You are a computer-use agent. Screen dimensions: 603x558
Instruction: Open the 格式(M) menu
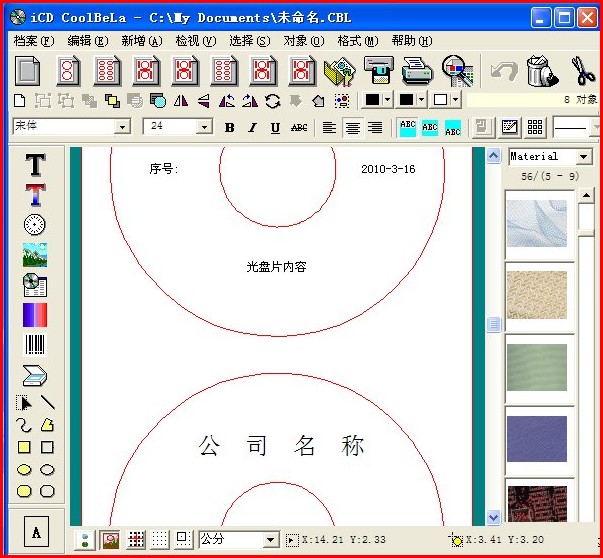click(358, 41)
